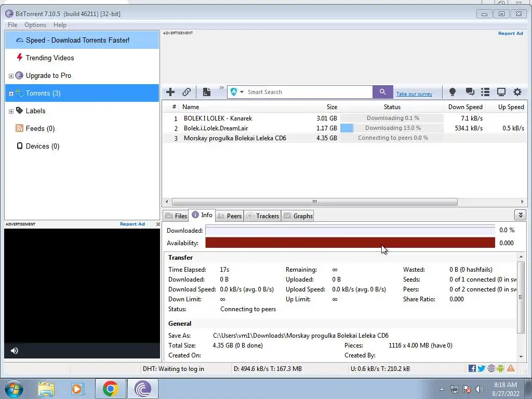Mute the ad video speaker icon
532x399 pixels.
point(14,351)
